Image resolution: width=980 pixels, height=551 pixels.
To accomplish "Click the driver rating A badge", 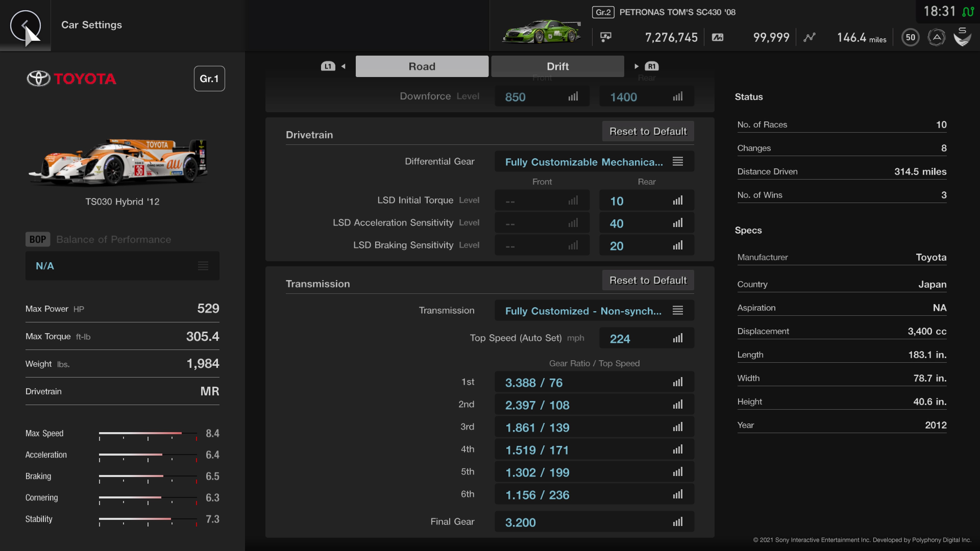I will pos(936,37).
